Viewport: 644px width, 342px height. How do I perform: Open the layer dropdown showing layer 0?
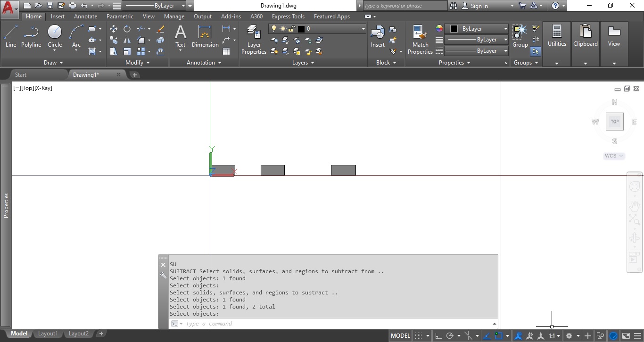click(317, 29)
